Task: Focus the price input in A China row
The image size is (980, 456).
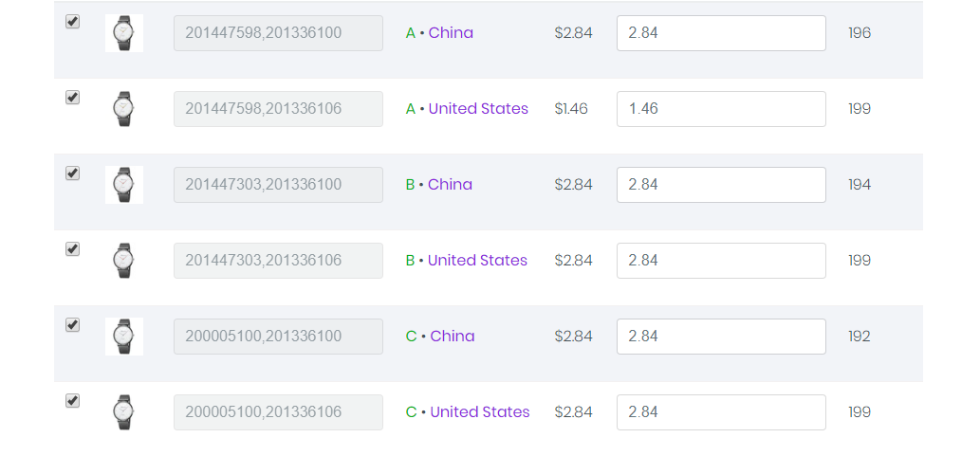Action: coord(721,33)
